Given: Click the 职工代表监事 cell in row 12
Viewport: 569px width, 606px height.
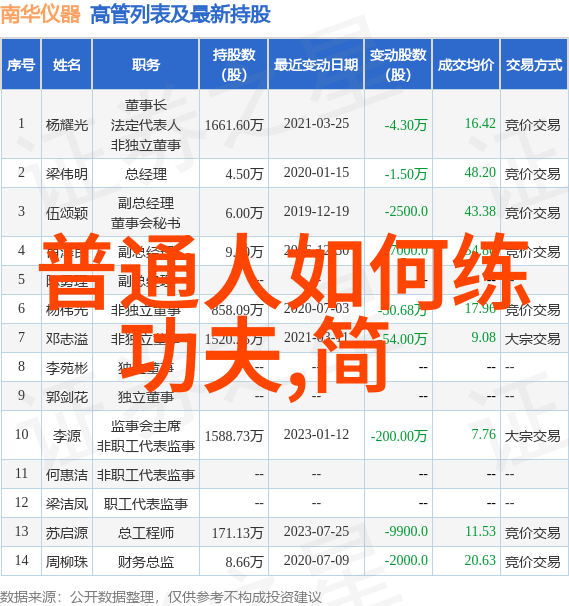Looking at the screenshot, I should click(x=146, y=504).
